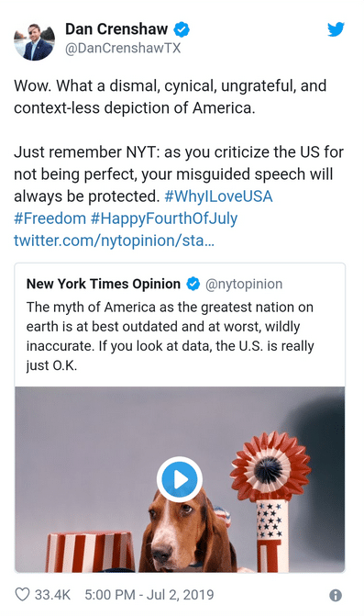Like the tweet with heart icon
The width and height of the screenshot is (364, 616).
point(22,594)
